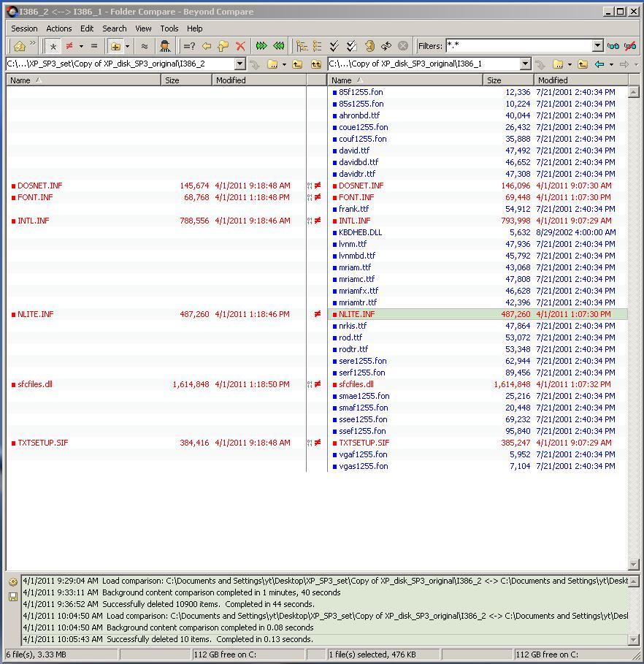Click the not-equal marker on TXTSETUP.SIF row
The width and height of the screenshot is (644, 664).
(x=318, y=443)
